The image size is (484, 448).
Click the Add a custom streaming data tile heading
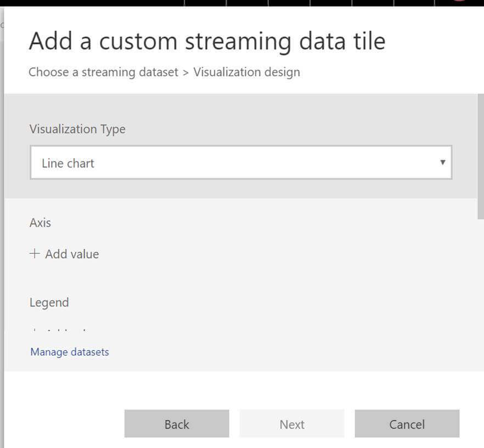click(207, 42)
